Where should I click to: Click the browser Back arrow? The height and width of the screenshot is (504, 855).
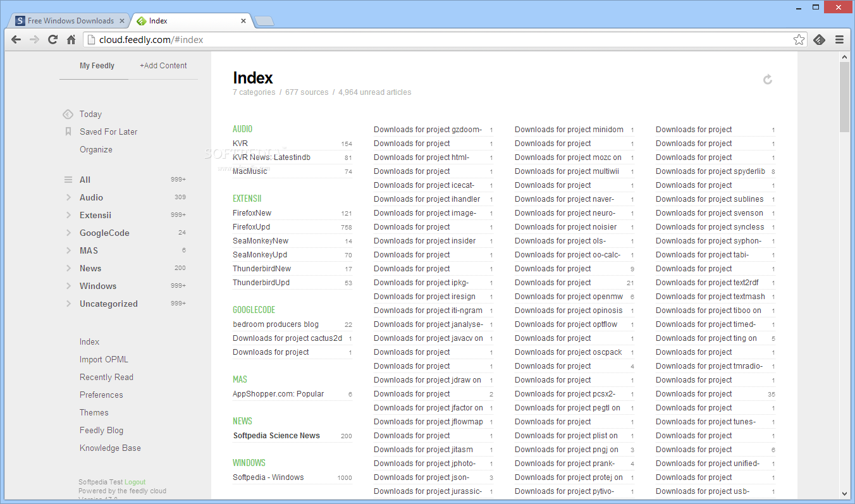tap(16, 39)
